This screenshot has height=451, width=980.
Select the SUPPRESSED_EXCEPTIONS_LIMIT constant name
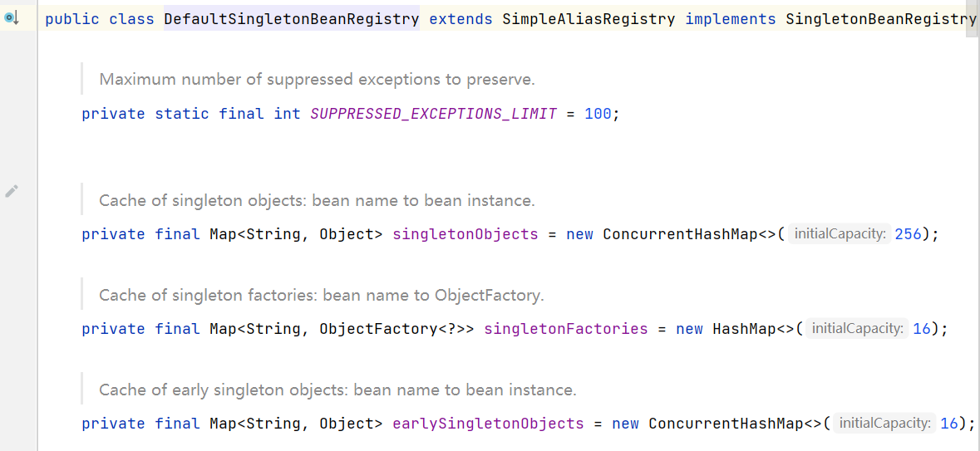[433, 114]
